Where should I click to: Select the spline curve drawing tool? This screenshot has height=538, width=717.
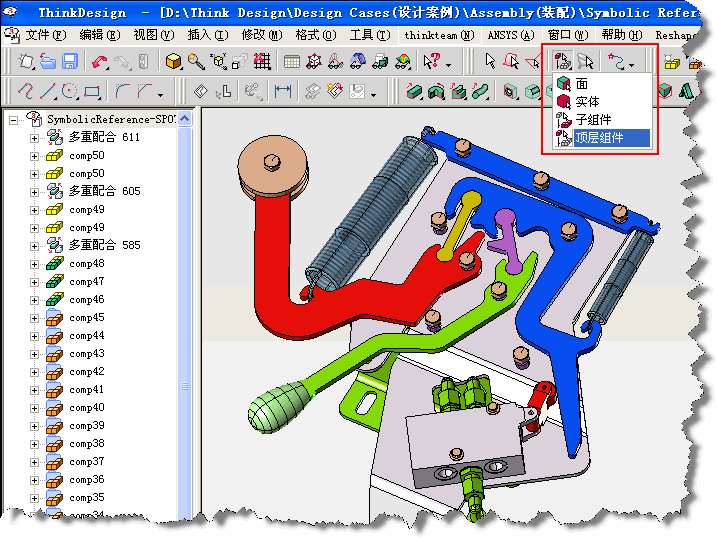pyautogui.click(x=24, y=91)
